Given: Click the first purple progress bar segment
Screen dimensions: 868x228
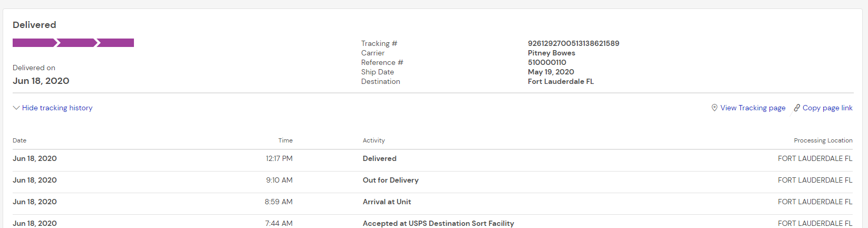Looking at the screenshot, I should coord(34,43).
